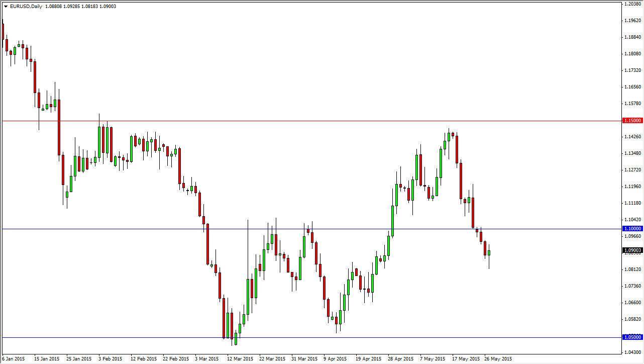Click the 1.11960 price axis label
644x364 pixels.
pyautogui.click(x=632, y=187)
